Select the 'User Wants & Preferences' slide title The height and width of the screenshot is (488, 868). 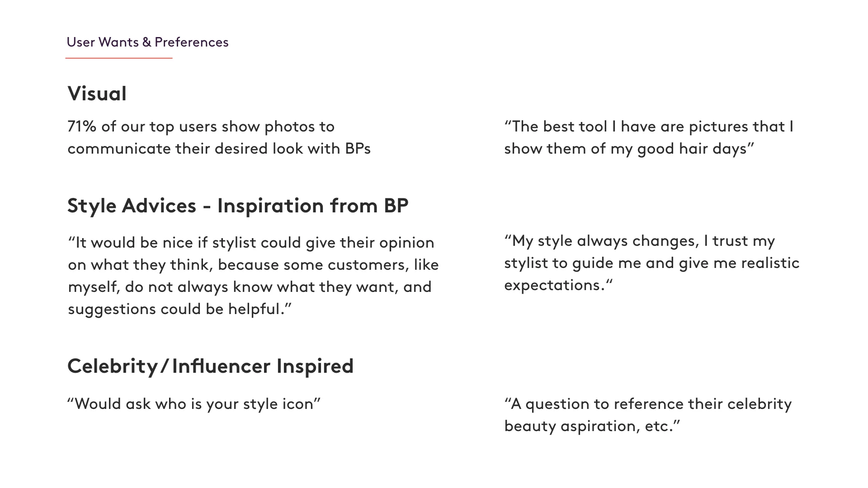click(x=147, y=42)
